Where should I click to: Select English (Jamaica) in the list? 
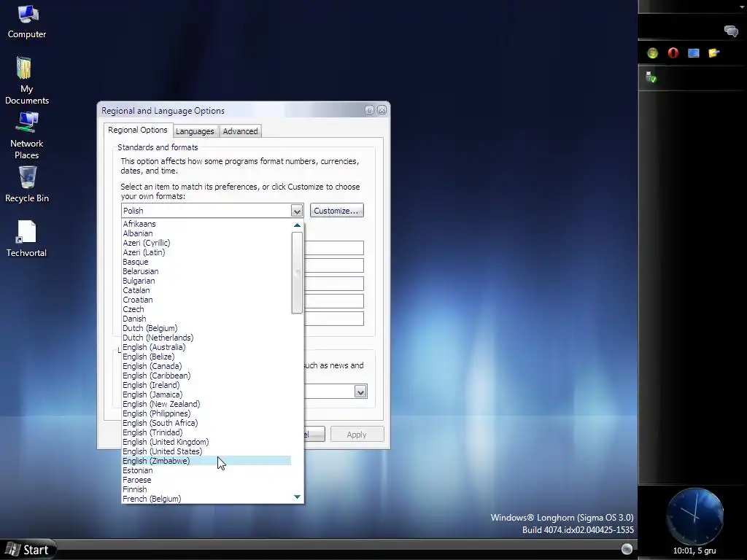click(x=206, y=394)
